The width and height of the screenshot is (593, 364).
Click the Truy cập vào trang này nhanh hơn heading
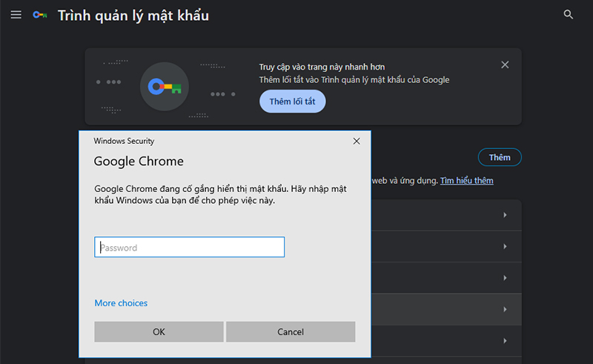(322, 67)
